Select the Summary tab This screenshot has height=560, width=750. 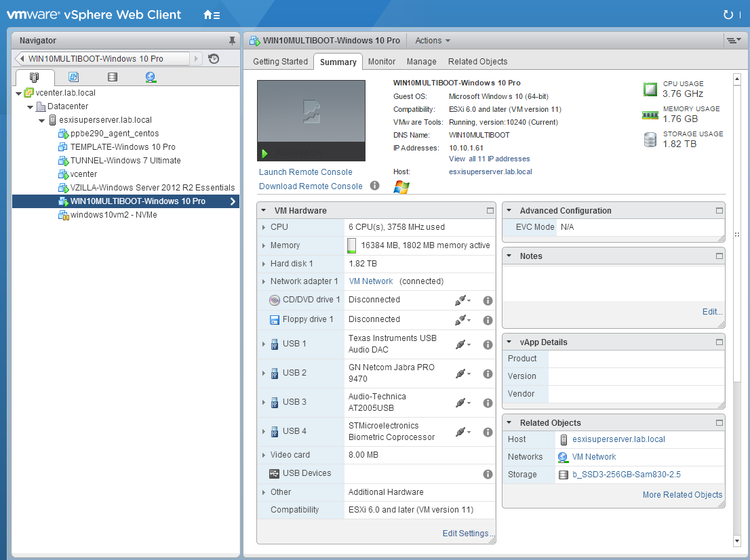click(338, 62)
